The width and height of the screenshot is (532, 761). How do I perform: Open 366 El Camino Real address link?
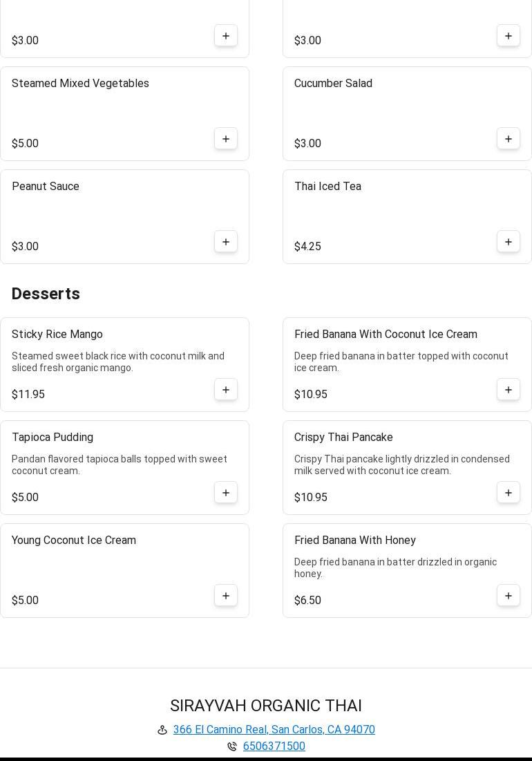coord(274,730)
